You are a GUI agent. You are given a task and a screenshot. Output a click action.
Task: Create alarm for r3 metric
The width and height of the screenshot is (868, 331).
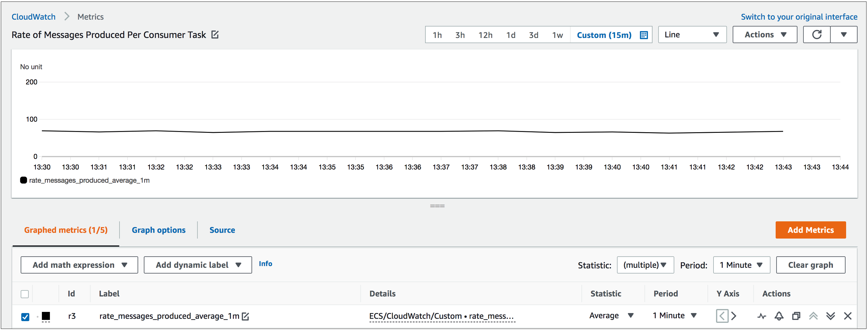point(779,316)
